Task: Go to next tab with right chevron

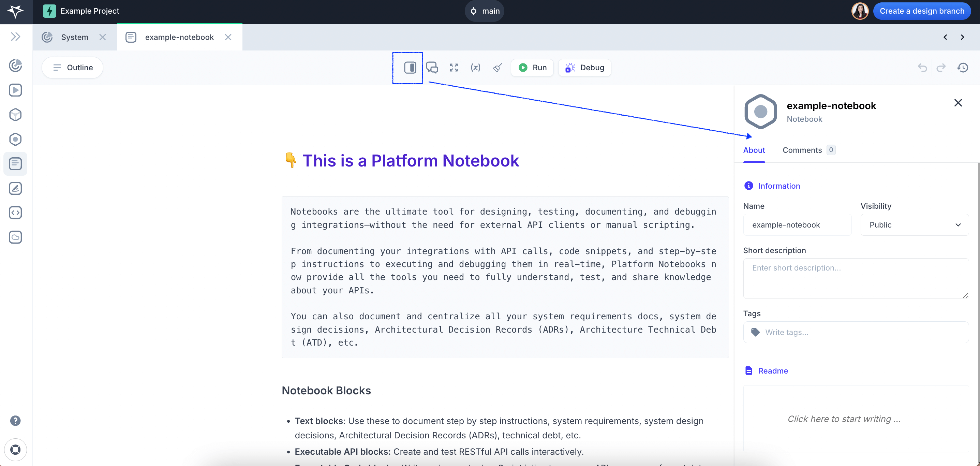Action: click(x=963, y=37)
